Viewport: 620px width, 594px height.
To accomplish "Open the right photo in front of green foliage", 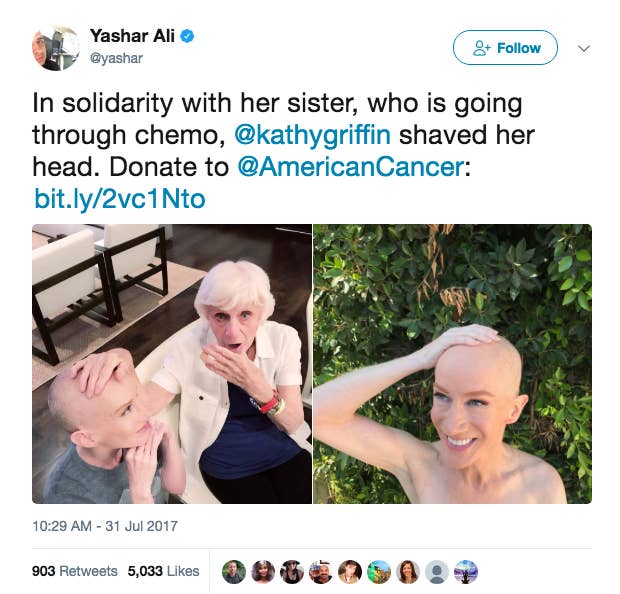I will tap(453, 364).
